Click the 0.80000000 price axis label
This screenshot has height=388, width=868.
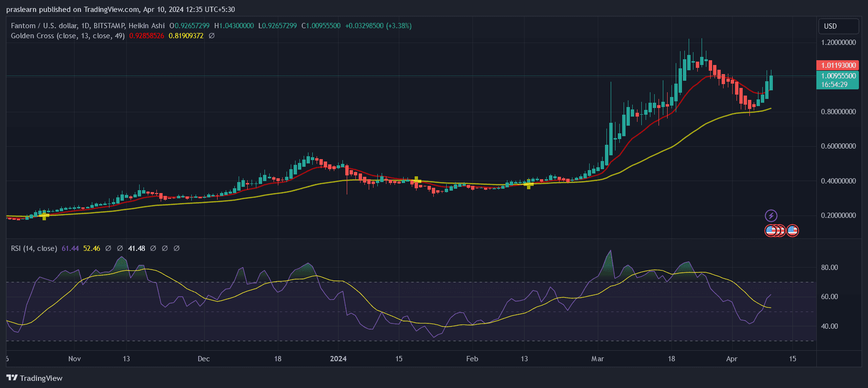[838, 112]
